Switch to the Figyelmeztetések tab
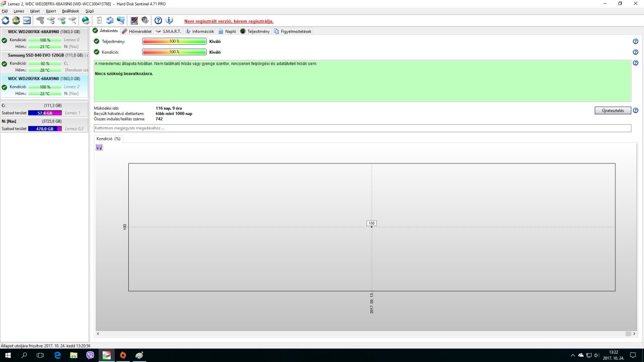This screenshot has width=644, height=362. pyautogui.click(x=293, y=31)
